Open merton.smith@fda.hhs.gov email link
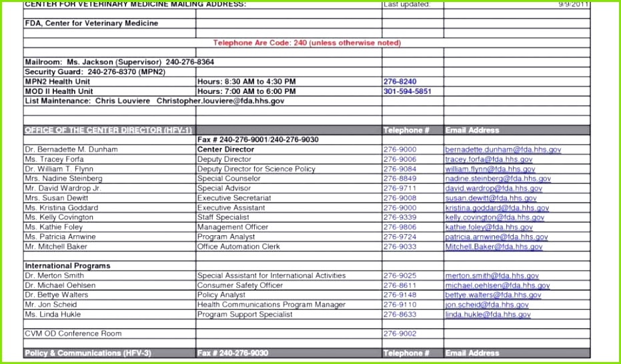 (x=492, y=276)
